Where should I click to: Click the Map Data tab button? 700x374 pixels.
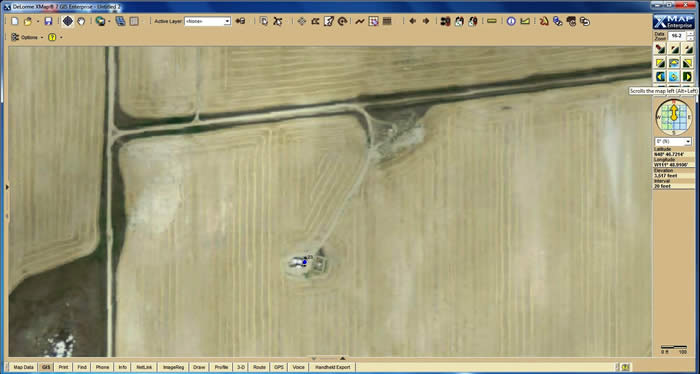23,367
